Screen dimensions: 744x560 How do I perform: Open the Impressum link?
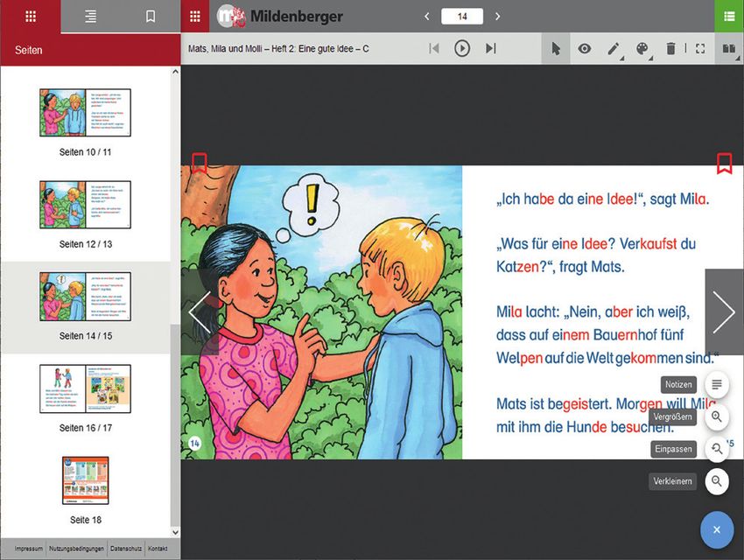pyautogui.click(x=29, y=549)
